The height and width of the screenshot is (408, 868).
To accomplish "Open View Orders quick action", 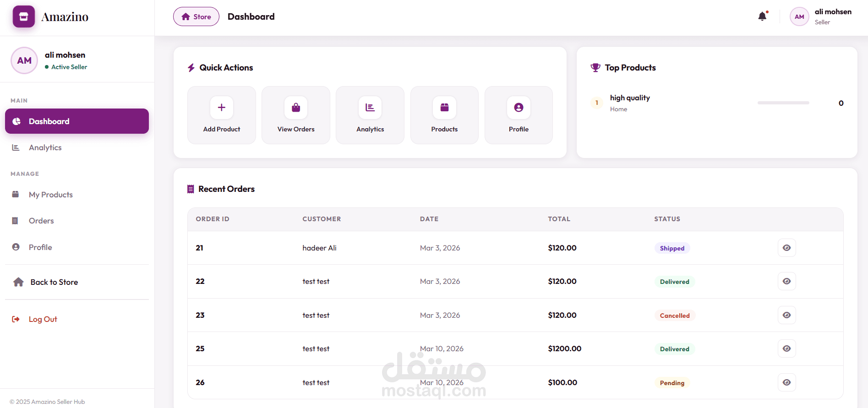I will pos(296,115).
